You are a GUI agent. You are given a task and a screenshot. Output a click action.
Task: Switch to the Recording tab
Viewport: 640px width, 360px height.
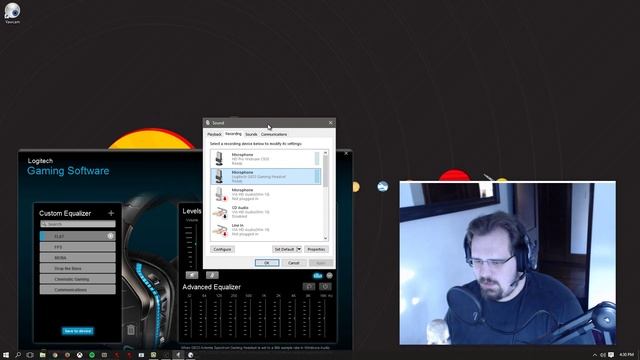tap(233, 134)
